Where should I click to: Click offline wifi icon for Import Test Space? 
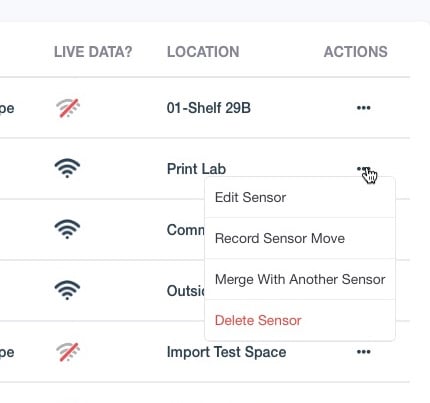[68, 352]
